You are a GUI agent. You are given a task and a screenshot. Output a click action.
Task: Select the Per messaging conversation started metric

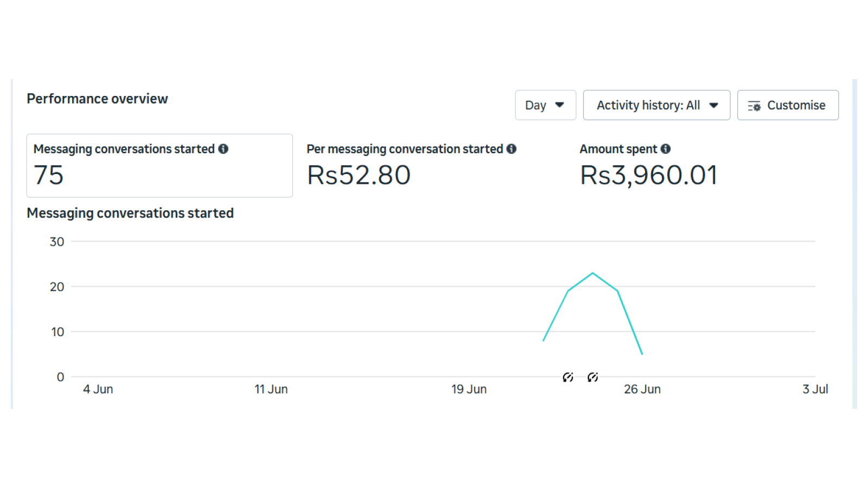(411, 165)
